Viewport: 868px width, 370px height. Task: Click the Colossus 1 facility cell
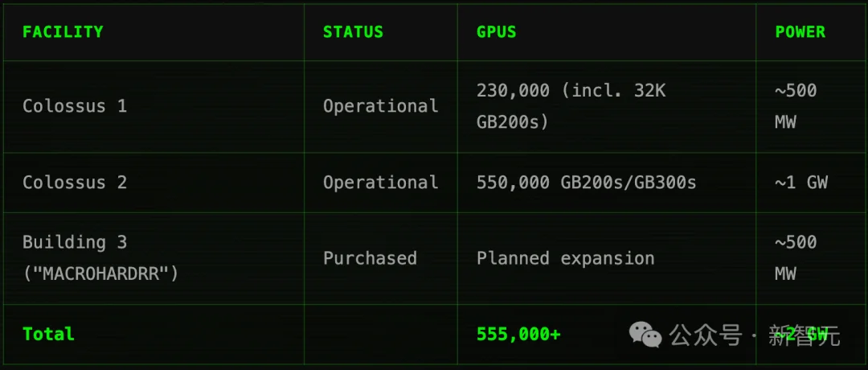(75, 106)
